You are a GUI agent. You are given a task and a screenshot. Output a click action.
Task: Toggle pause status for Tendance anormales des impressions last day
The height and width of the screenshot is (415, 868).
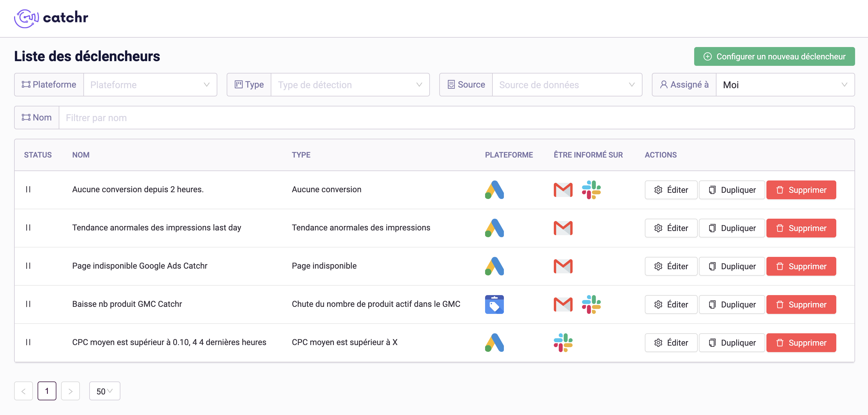pos(28,228)
